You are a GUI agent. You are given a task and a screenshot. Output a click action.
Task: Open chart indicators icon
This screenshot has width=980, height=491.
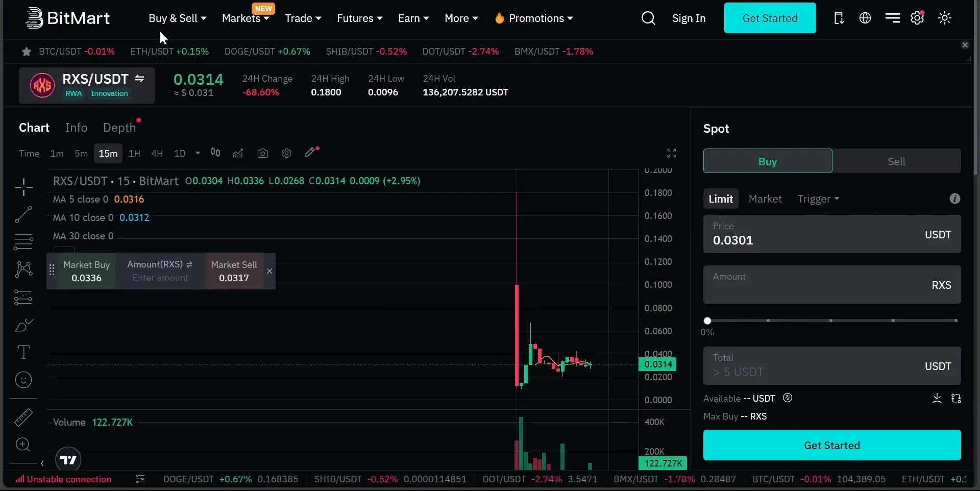tap(238, 153)
